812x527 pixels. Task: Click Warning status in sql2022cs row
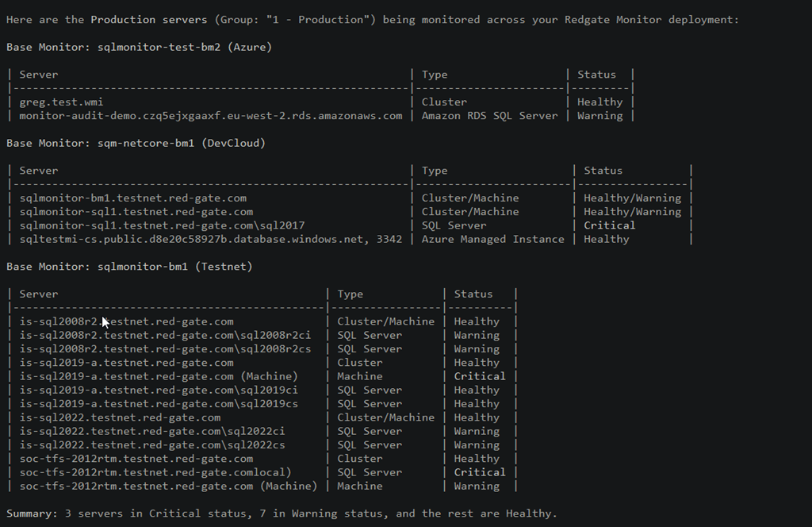tap(477, 444)
